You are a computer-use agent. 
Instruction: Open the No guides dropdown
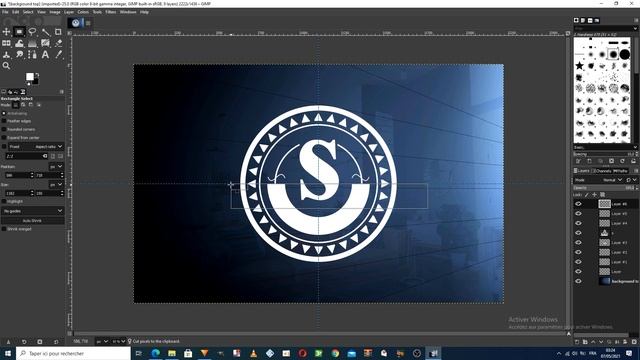pos(33,211)
